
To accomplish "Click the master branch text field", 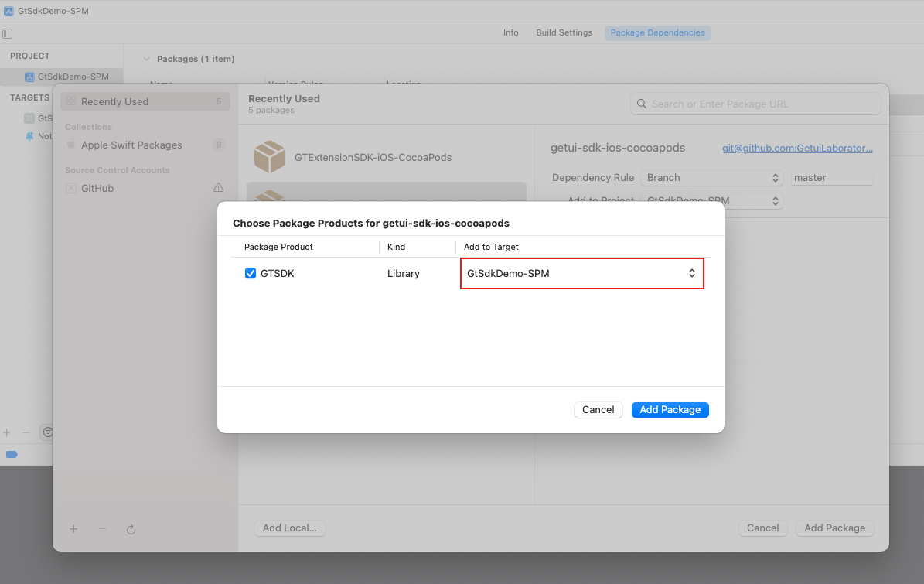I will [831, 177].
